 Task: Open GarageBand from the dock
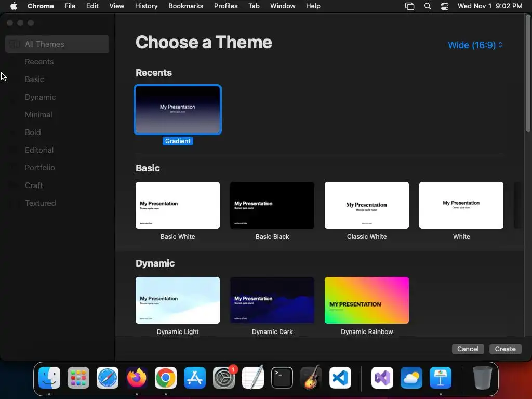coord(311,378)
